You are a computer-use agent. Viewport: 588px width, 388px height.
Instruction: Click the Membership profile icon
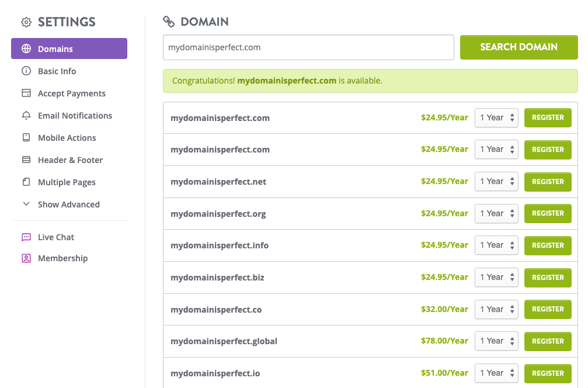click(26, 258)
